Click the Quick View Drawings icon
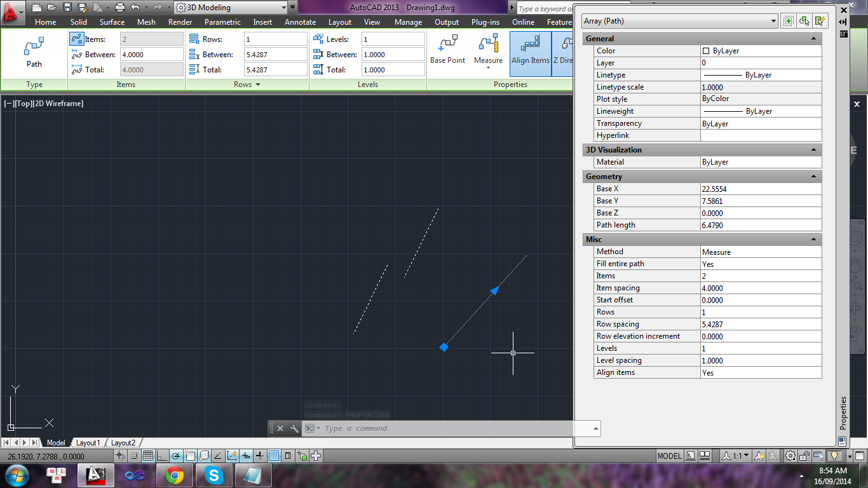The height and width of the screenshot is (488, 868). (705, 456)
